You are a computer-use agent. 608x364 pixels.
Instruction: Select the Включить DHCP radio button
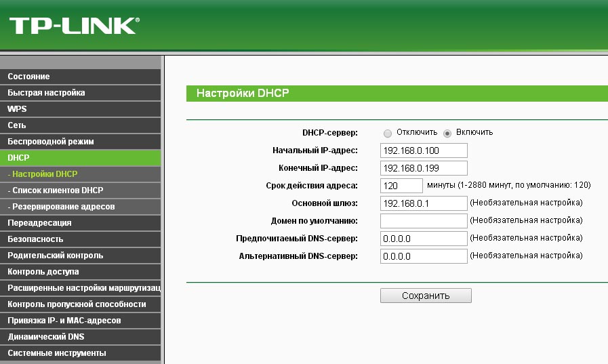click(447, 133)
